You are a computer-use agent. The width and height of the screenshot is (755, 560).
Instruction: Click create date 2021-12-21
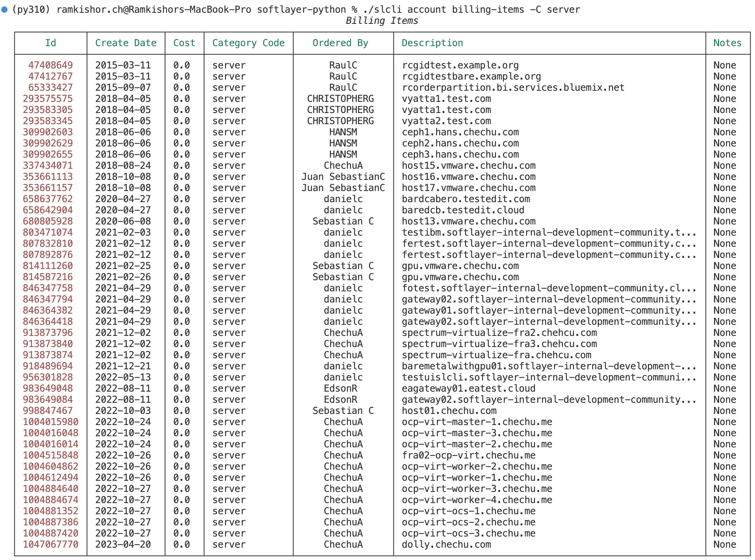(x=123, y=366)
